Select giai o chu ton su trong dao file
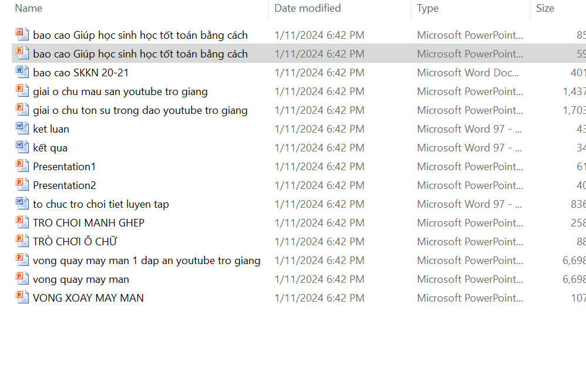The image size is (586, 392). click(x=140, y=110)
